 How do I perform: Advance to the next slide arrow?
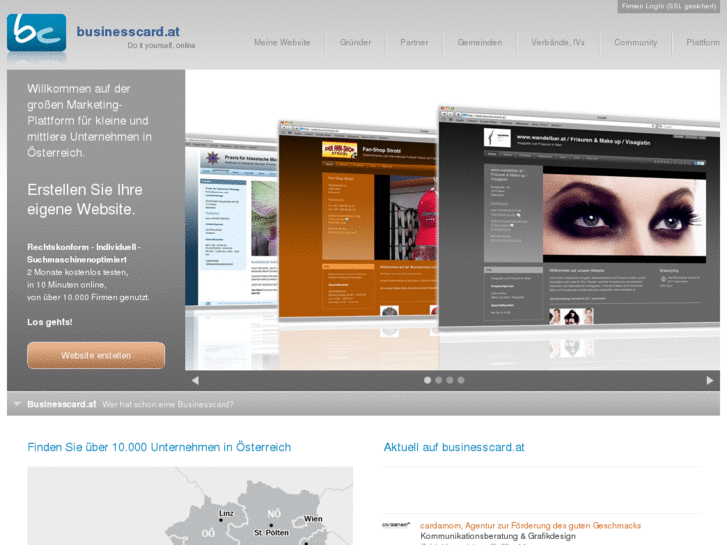click(x=709, y=380)
